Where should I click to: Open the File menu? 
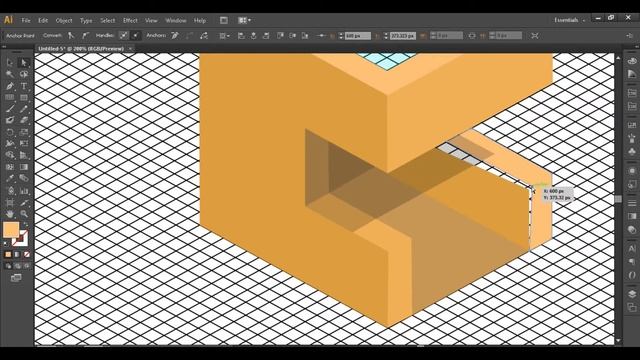pos(26,20)
